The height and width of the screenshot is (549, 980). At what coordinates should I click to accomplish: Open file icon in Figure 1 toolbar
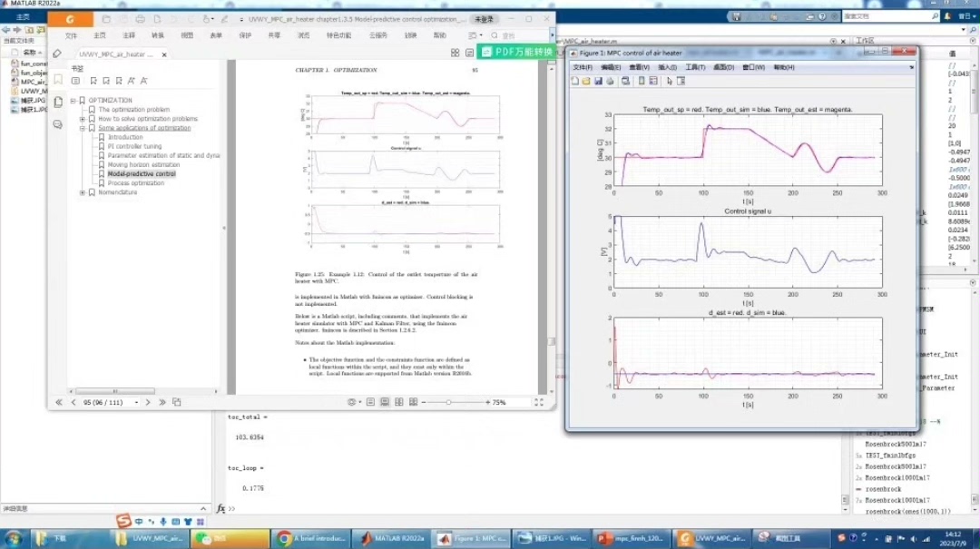[586, 82]
